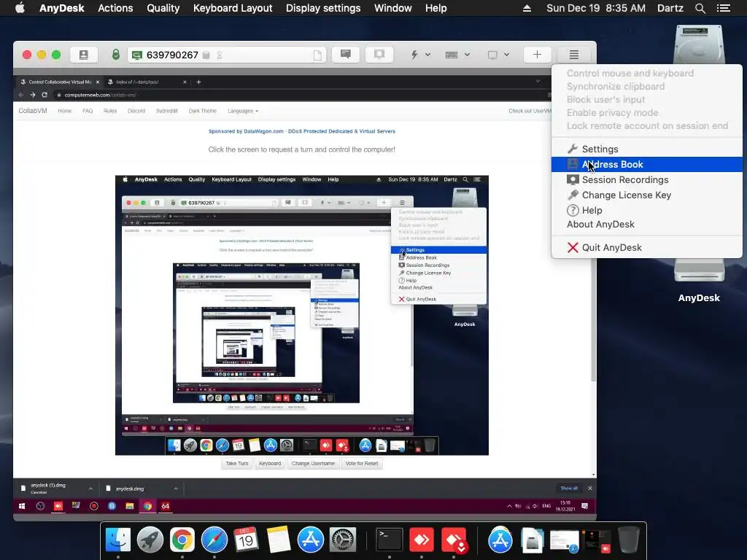Screen dimensions: 747x560
Task: Open the Discord nav link
Action: [x=136, y=111]
